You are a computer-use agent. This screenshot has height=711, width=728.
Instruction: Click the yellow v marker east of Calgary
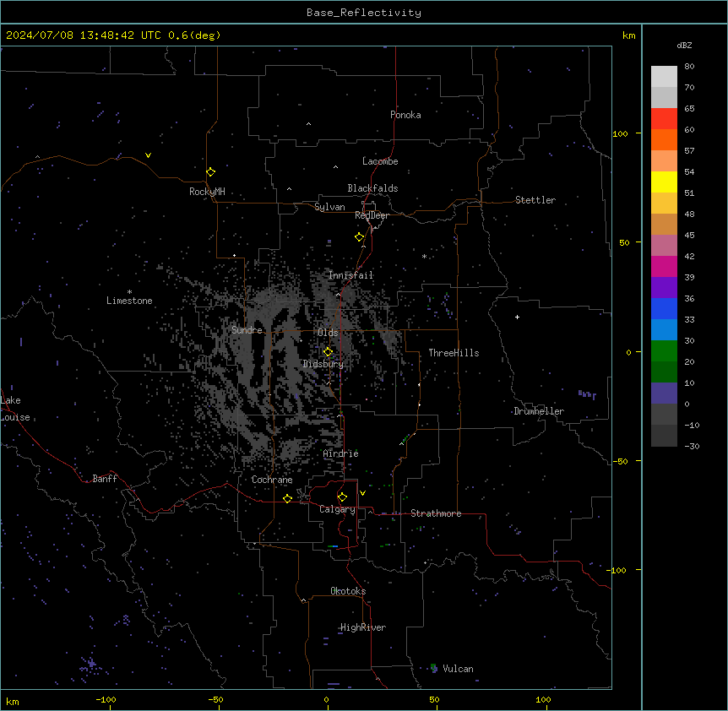click(x=362, y=493)
